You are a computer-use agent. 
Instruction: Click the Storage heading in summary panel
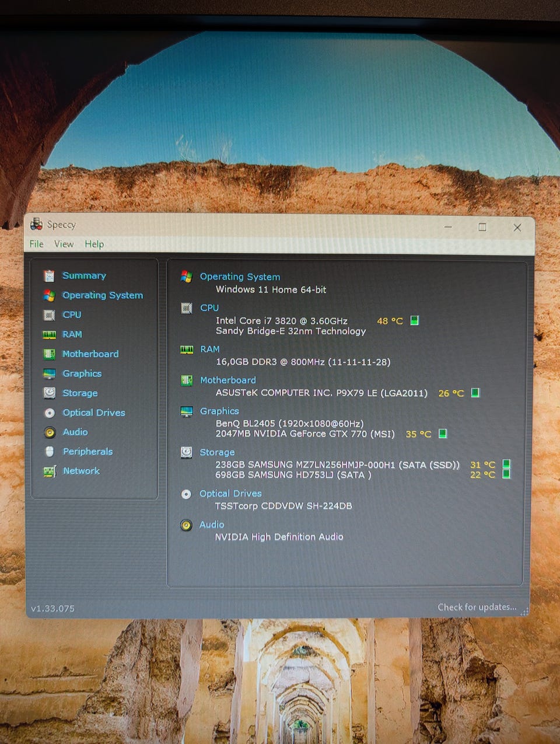point(217,452)
